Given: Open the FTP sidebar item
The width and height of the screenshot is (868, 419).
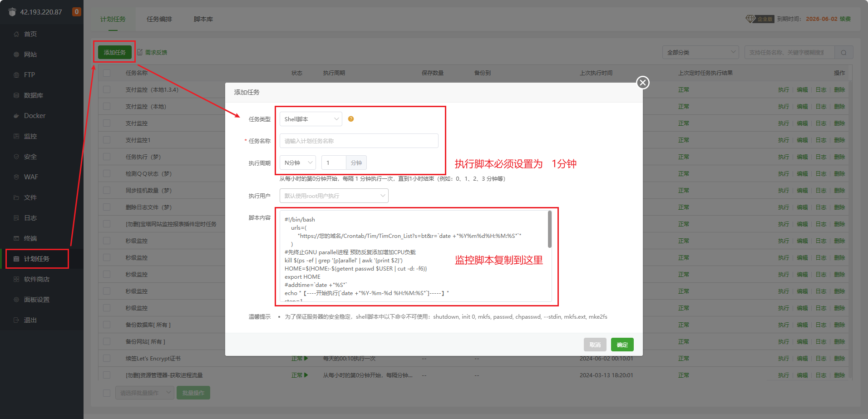Looking at the screenshot, I should (x=29, y=75).
